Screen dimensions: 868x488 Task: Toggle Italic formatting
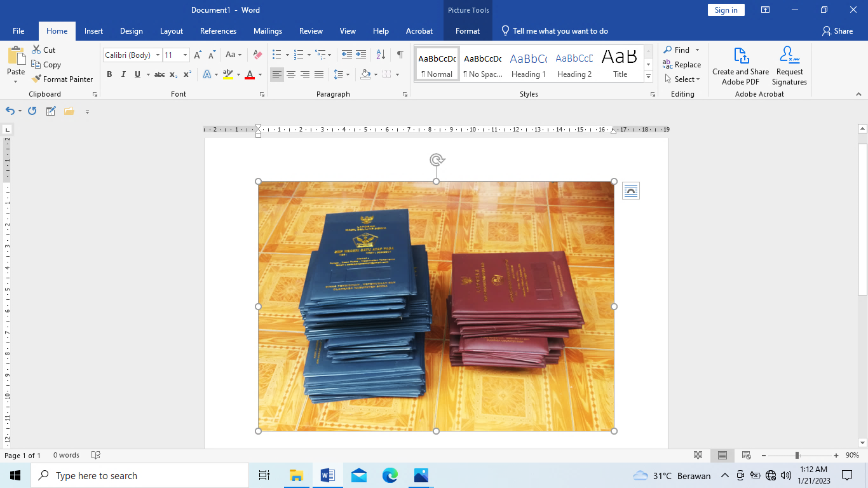click(123, 74)
